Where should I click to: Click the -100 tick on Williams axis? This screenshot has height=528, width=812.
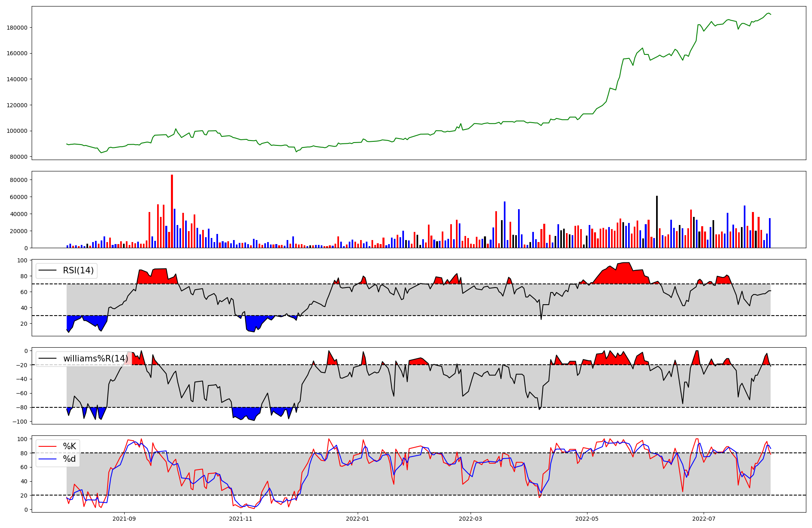(20, 422)
